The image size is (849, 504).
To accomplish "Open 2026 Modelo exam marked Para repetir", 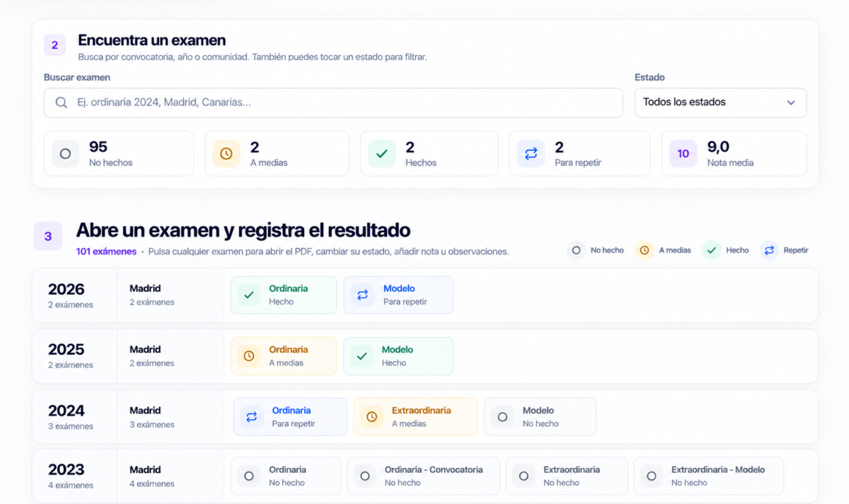I will (398, 295).
